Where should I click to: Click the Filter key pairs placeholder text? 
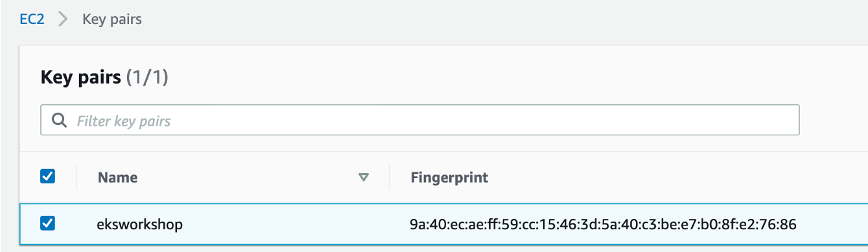124,121
